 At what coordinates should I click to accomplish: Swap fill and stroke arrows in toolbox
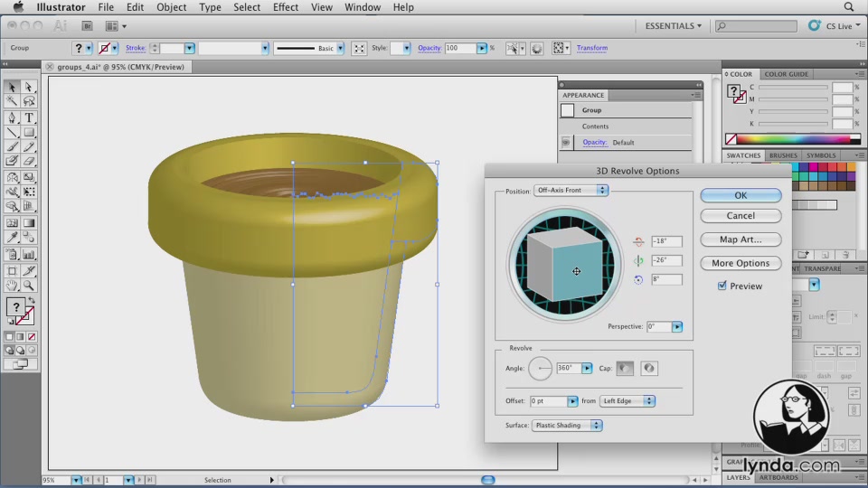pyautogui.click(x=32, y=300)
